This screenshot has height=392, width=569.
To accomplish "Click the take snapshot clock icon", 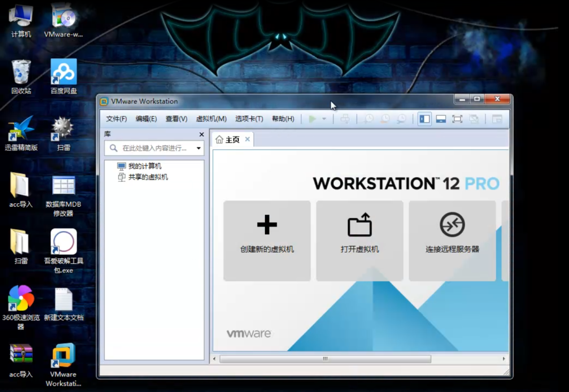I will click(x=368, y=119).
